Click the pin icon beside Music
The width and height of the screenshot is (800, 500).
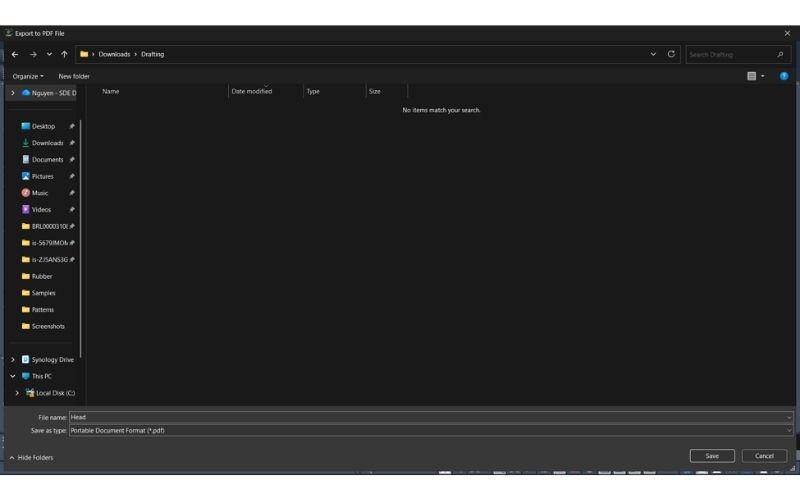click(x=72, y=193)
